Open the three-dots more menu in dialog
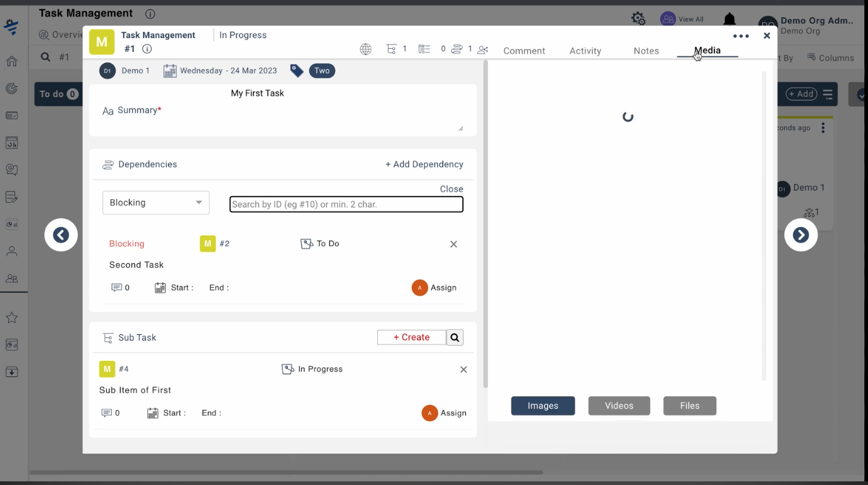Viewport: 868px width, 485px height. 741,36
